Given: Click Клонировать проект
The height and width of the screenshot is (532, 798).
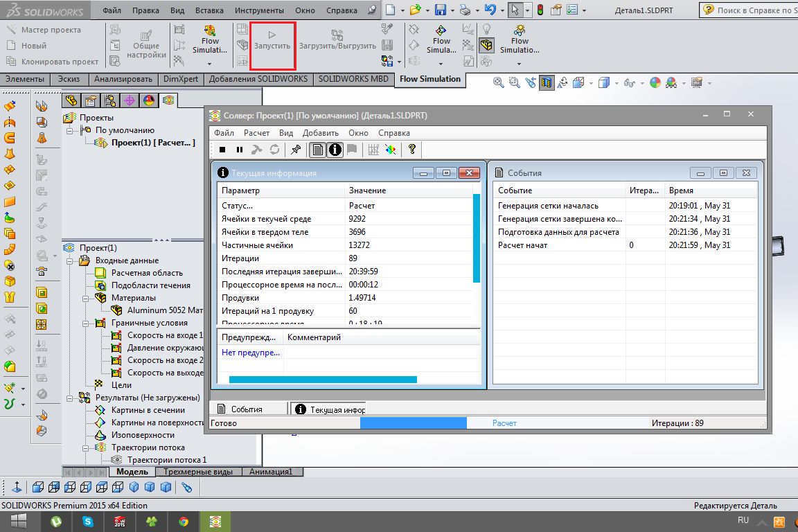Looking at the screenshot, I should tap(53, 62).
